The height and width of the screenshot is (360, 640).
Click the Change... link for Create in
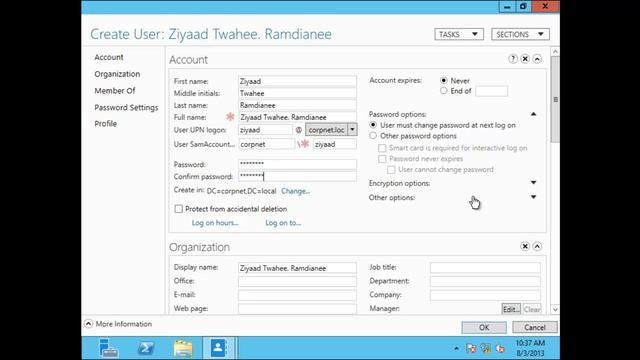coord(296,191)
